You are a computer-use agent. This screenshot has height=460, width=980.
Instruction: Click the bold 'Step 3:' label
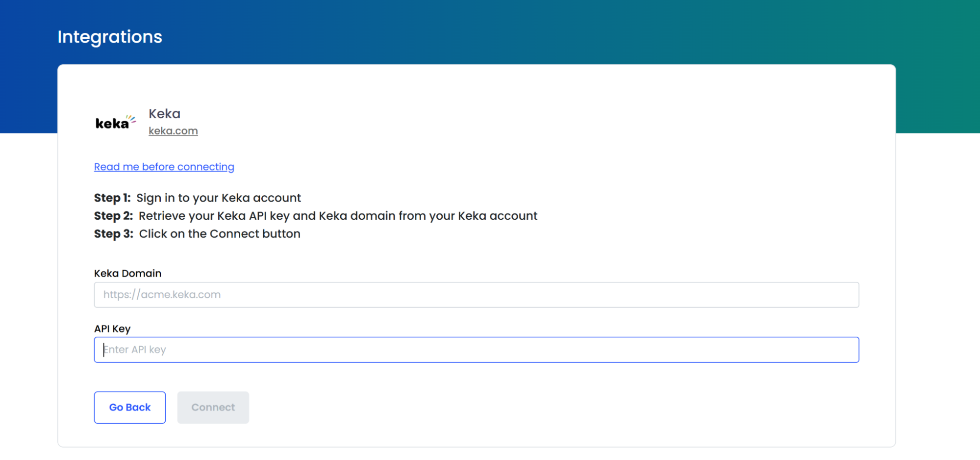coord(113,234)
